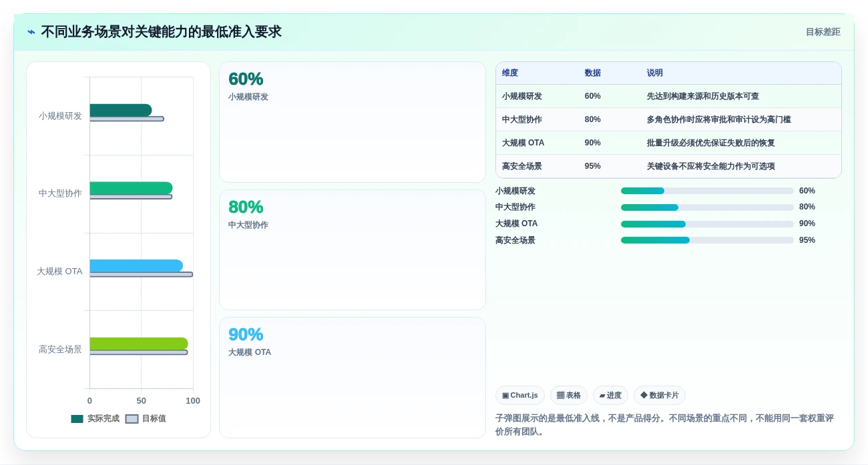Select the Chart.js tag
Screen dimensions: 868x465
tap(520, 396)
